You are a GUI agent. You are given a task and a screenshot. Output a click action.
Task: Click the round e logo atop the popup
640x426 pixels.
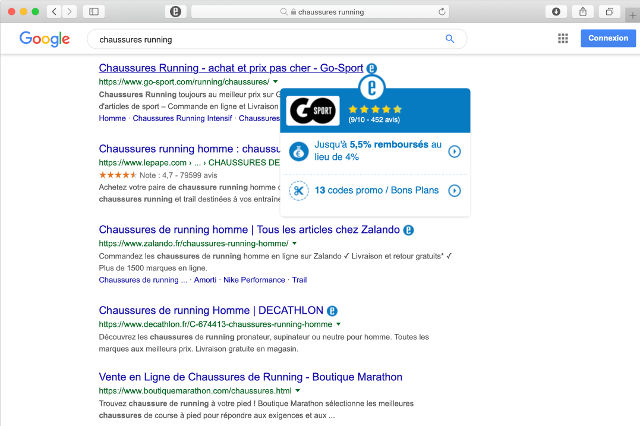[x=372, y=87]
